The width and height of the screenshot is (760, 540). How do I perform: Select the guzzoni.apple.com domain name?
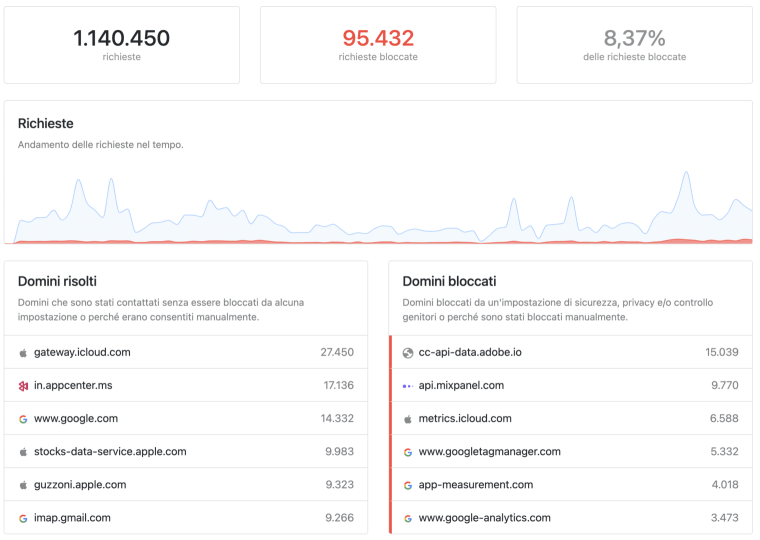tap(80, 484)
